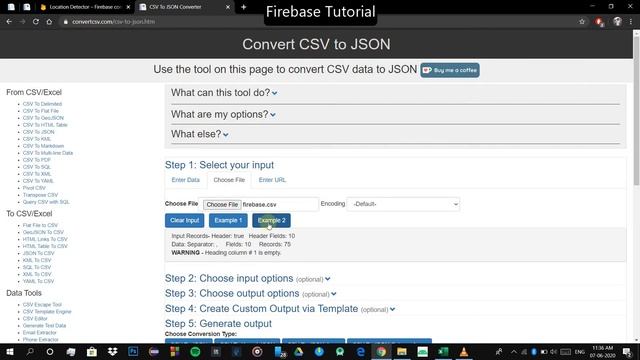This screenshot has width=640, height=360.
Task: Load Example 1 data
Action: (x=228, y=220)
